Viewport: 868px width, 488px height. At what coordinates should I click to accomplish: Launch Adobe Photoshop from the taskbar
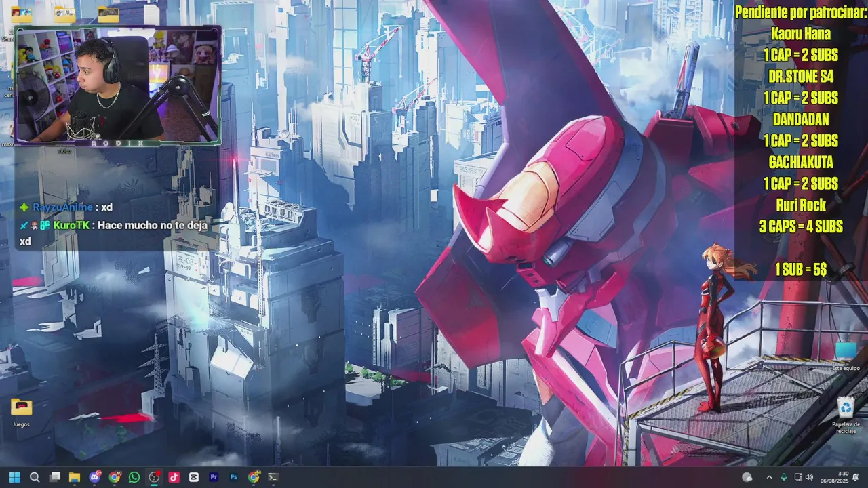click(234, 477)
